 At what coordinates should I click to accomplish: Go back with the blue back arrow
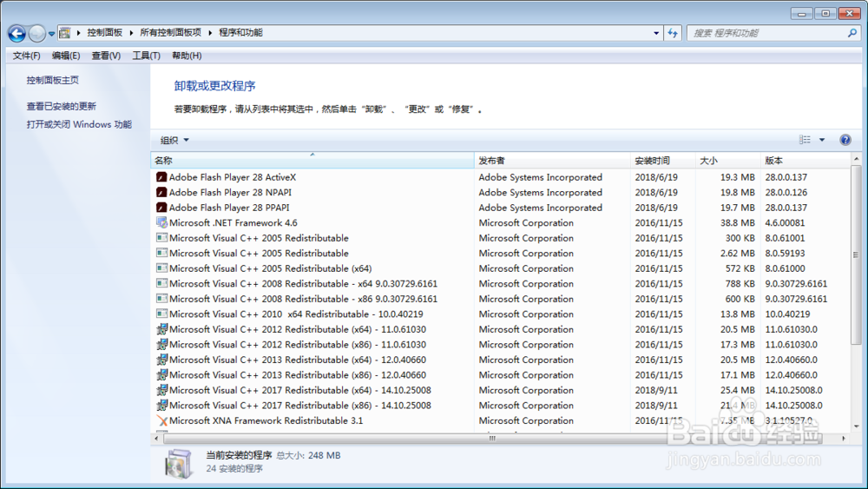pos(16,34)
